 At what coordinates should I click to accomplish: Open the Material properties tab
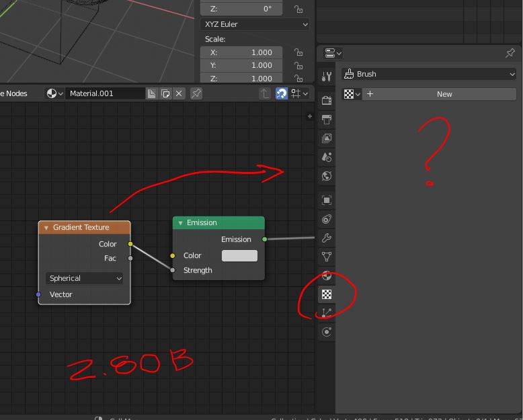click(x=327, y=276)
